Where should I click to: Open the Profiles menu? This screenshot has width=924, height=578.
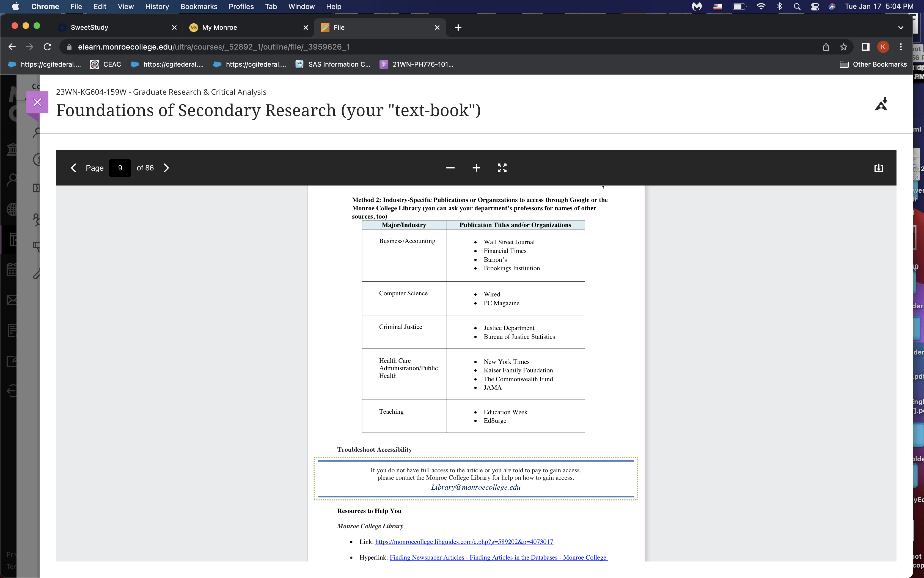tap(241, 7)
